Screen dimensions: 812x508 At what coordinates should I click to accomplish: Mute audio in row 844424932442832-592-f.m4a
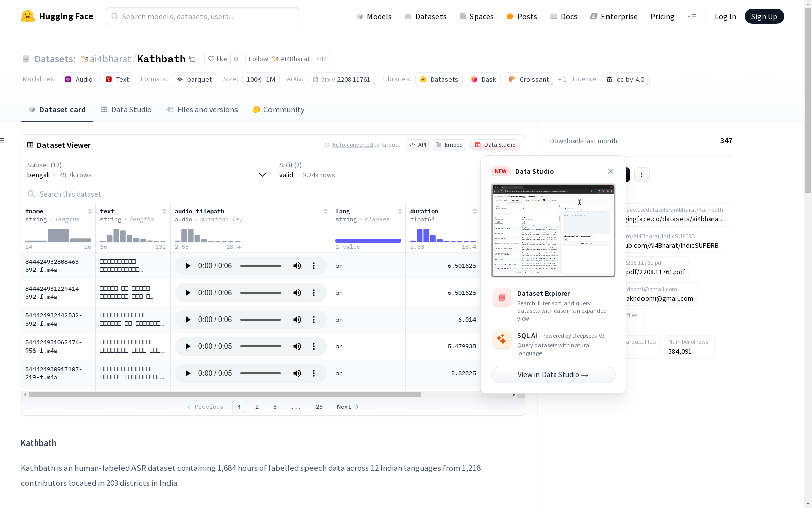click(297, 320)
